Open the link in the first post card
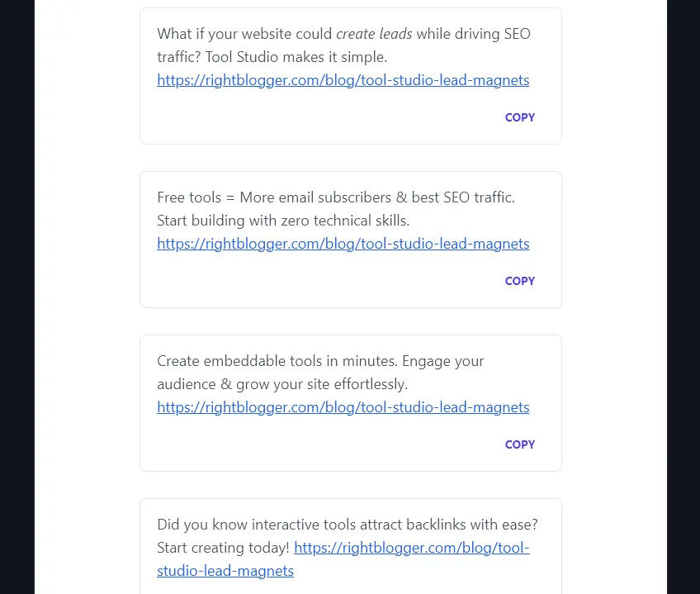The image size is (700, 594). tap(343, 79)
